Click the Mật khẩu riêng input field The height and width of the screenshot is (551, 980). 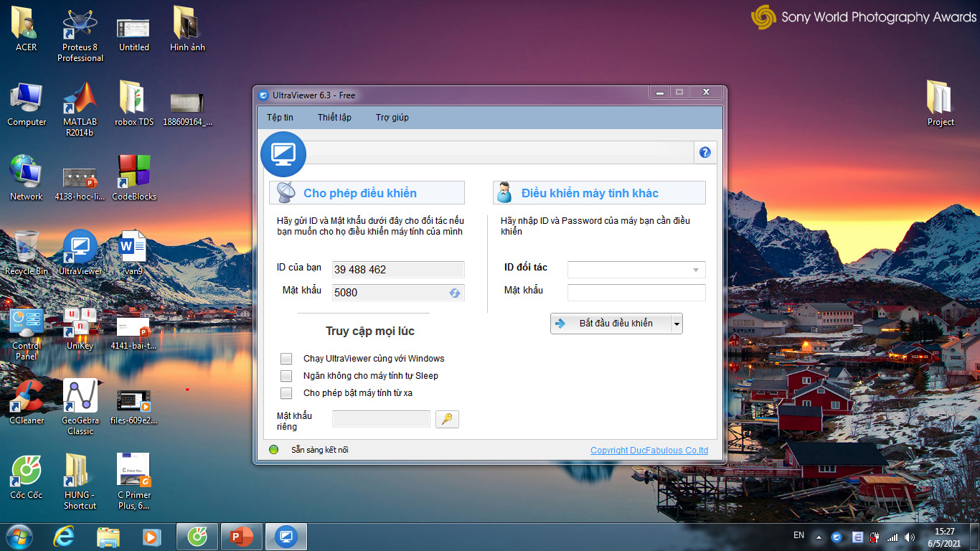point(382,419)
